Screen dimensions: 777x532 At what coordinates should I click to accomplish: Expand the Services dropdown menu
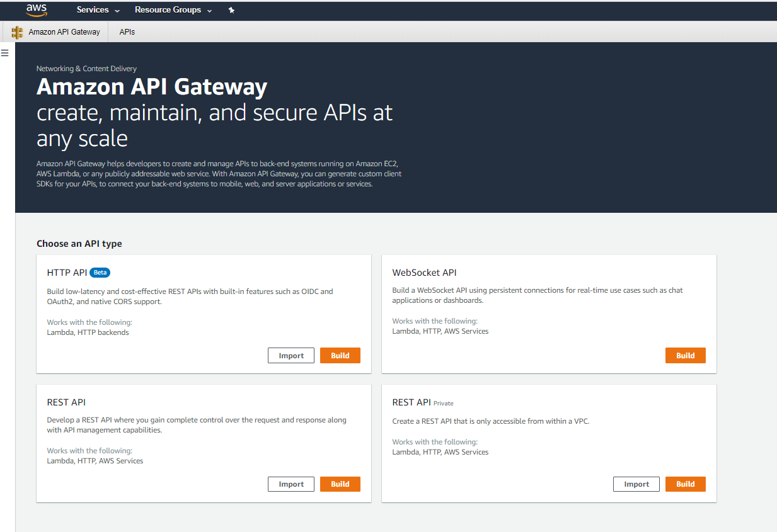pyautogui.click(x=98, y=10)
